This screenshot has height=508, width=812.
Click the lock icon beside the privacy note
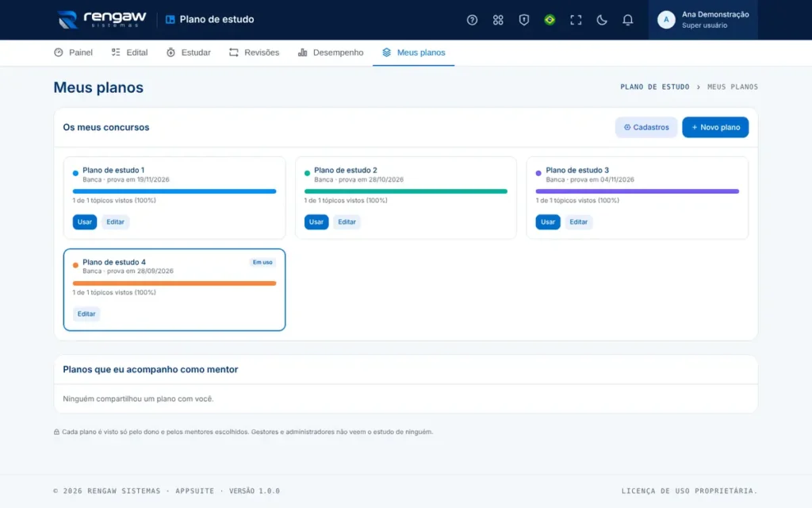(56, 432)
